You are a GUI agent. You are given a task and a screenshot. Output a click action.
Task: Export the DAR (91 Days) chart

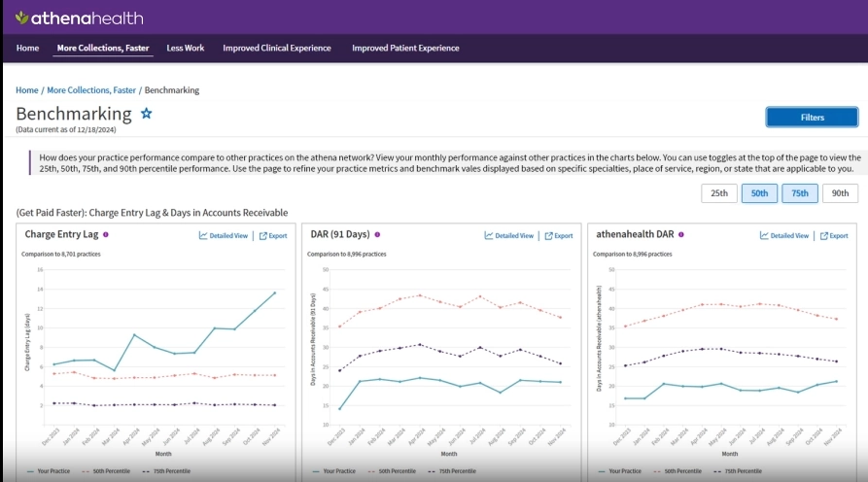coord(559,236)
